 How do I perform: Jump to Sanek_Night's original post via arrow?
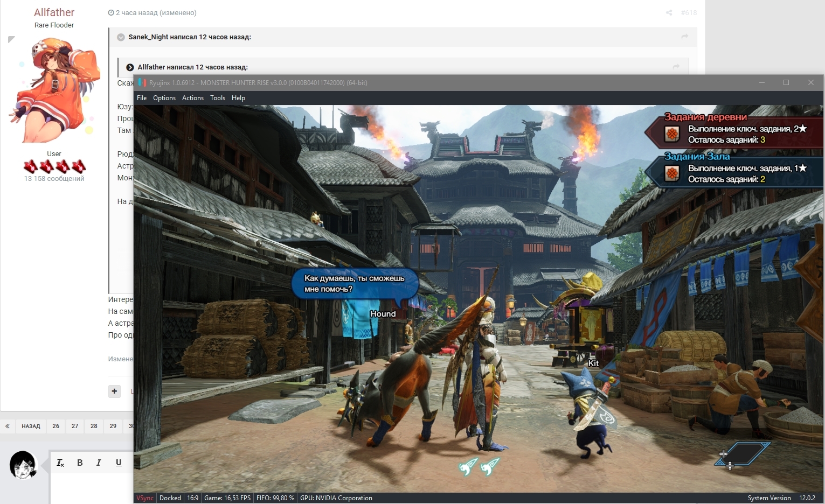click(x=684, y=37)
